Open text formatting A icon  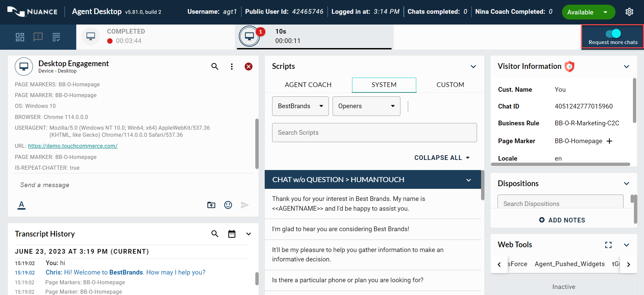click(x=22, y=205)
